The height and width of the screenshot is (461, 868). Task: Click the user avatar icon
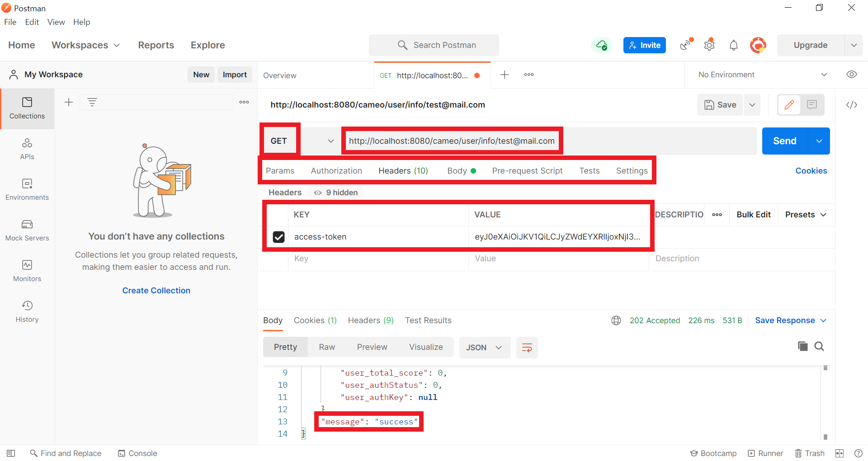point(758,45)
